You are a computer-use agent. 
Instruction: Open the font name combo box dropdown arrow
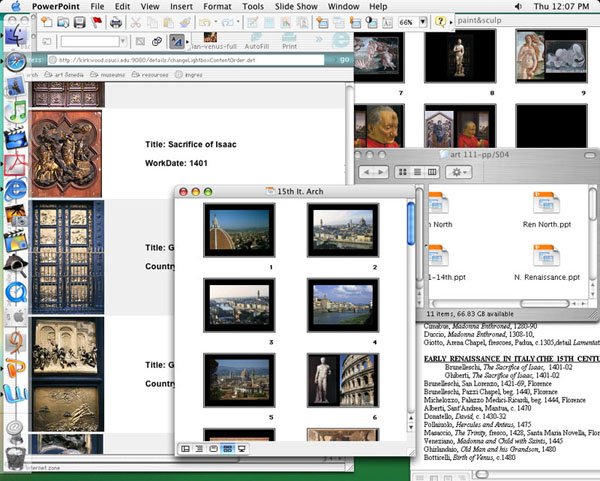click(122, 41)
